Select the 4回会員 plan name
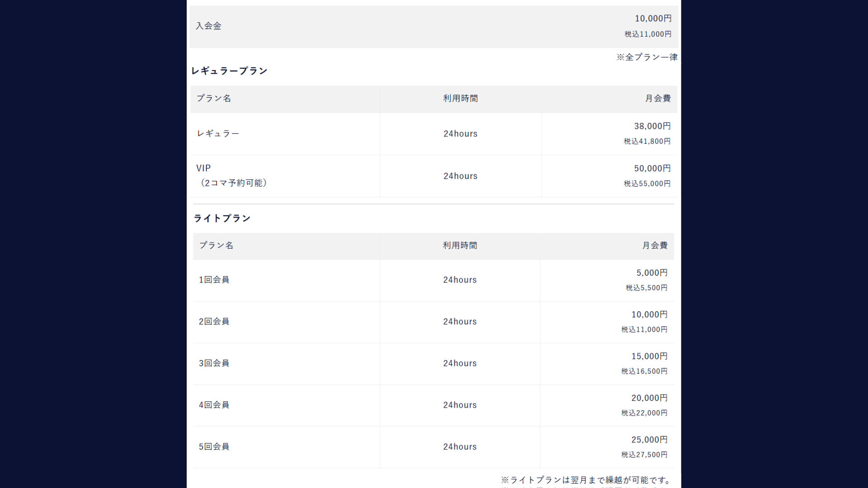 pos(214,405)
